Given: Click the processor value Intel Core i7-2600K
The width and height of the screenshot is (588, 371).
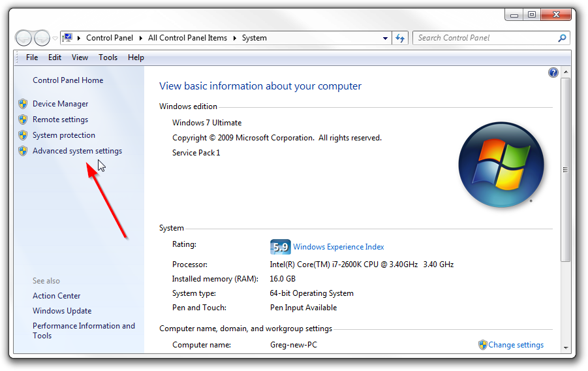Looking at the screenshot, I should (362, 265).
